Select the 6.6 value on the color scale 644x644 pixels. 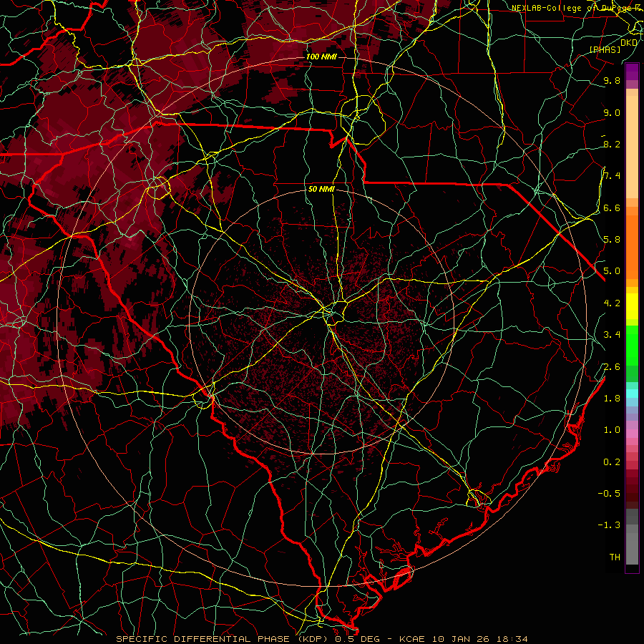click(x=612, y=208)
